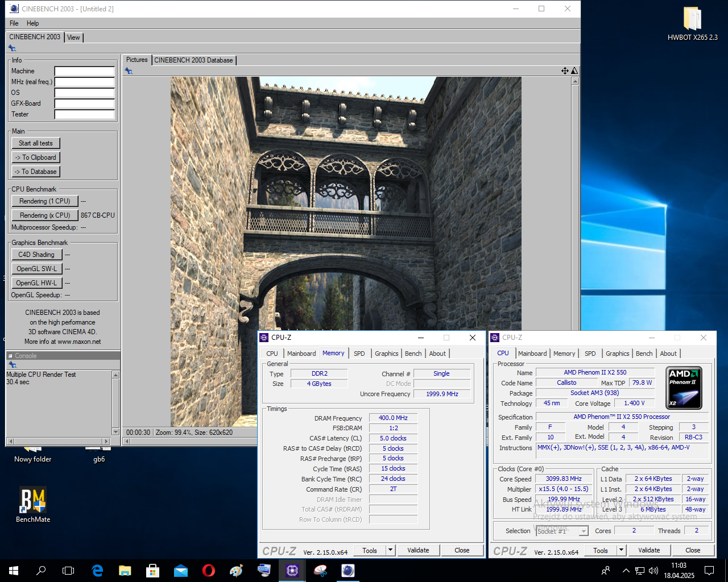Open taskbar Search magnifier
Image resolution: width=728 pixels, height=582 pixels.
click(41, 570)
